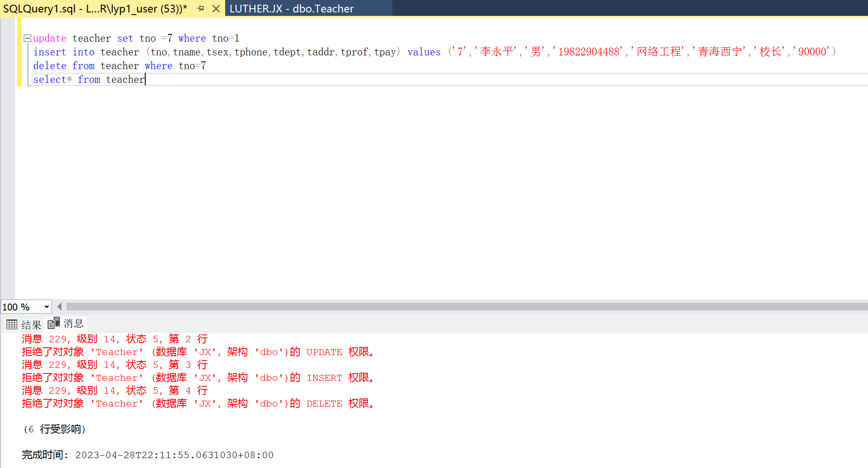Click the completion time message line
868x468 pixels.
[147, 455]
